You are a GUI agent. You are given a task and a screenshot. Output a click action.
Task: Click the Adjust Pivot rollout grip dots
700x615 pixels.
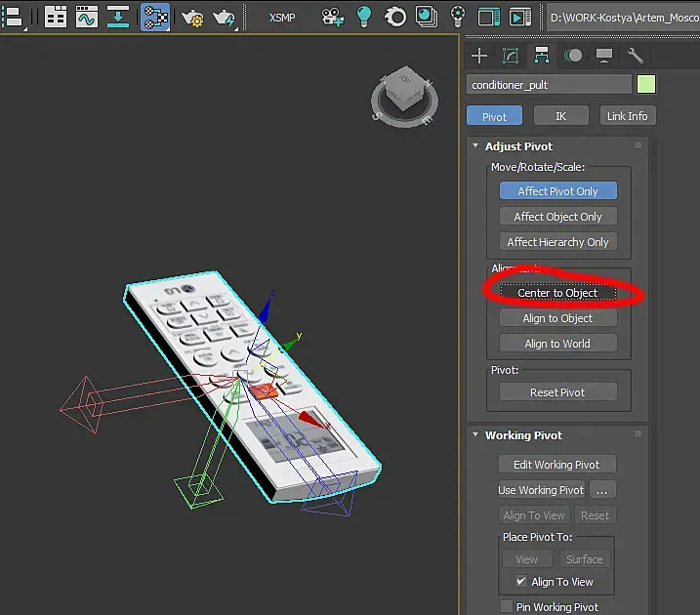pos(638,145)
